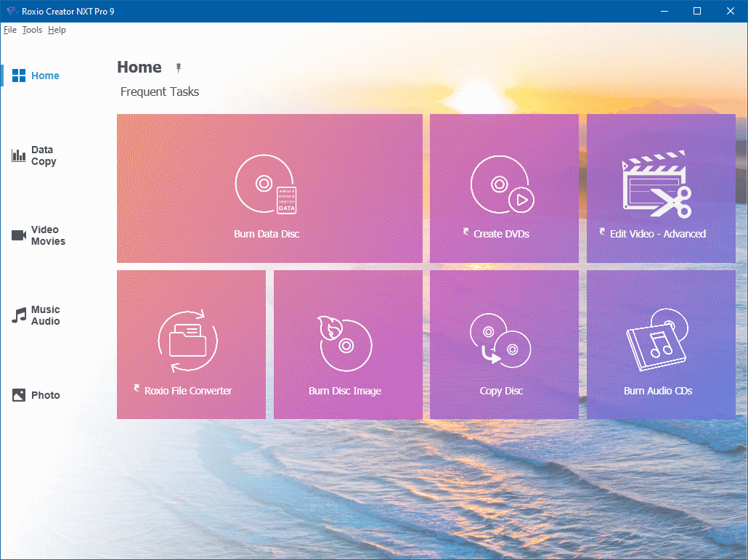Screen dimensions: 748x560
Task: Minimize the Roxio Creator window
Action: [664, 11]
